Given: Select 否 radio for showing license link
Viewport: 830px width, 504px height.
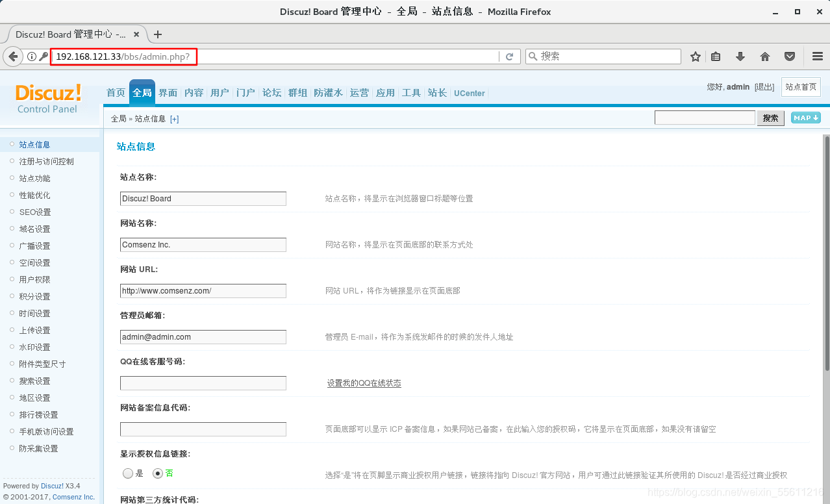Looking at the screenshot, I should (157, 473).
